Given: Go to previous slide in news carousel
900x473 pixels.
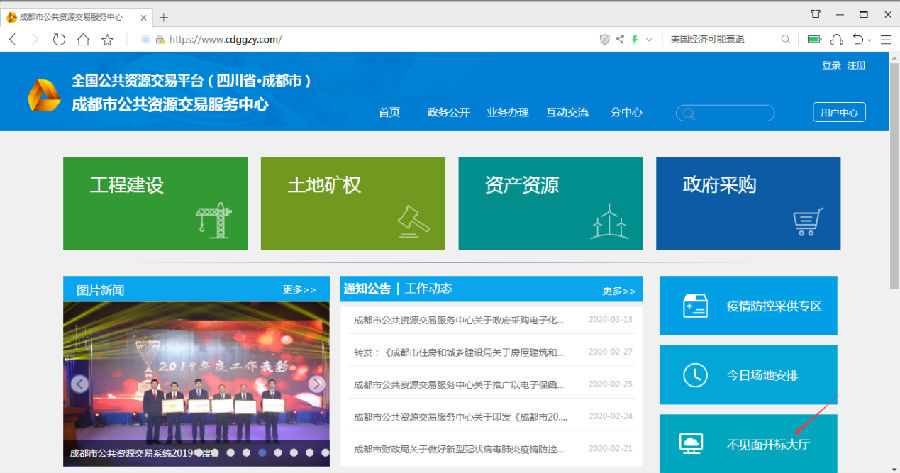Looking at the screenshot, I should tap(75, 384).
